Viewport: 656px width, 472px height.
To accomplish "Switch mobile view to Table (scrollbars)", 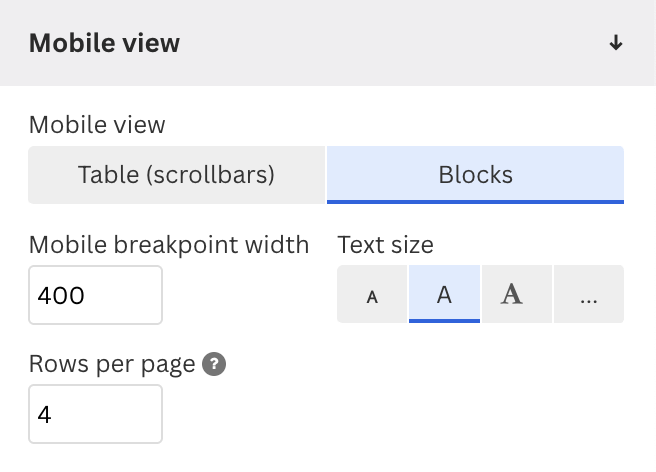I will tap(177, 175).
